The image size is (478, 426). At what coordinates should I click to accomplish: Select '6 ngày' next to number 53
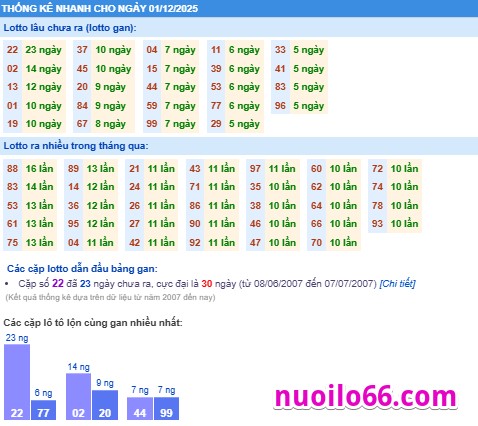click(244, 87)
